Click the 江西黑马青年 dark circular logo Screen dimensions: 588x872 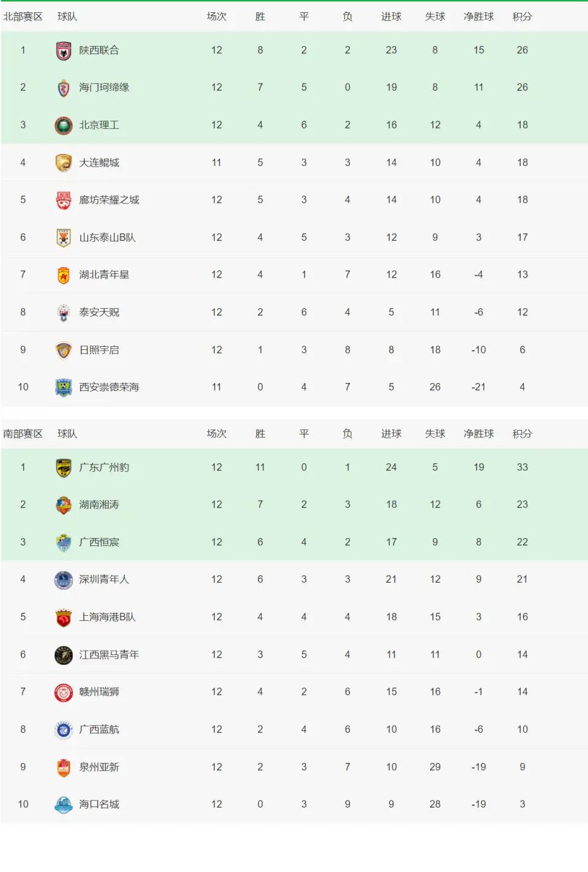coord(64,655)
